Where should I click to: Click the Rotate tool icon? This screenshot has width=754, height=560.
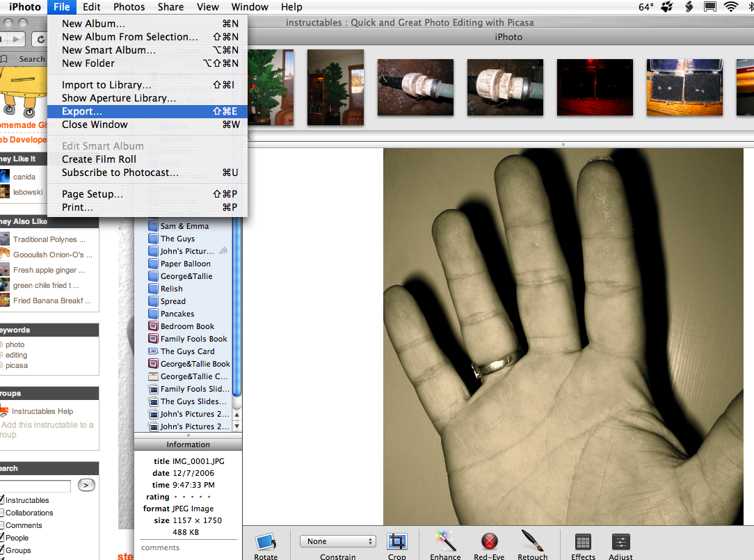click(x=266, y=542)
